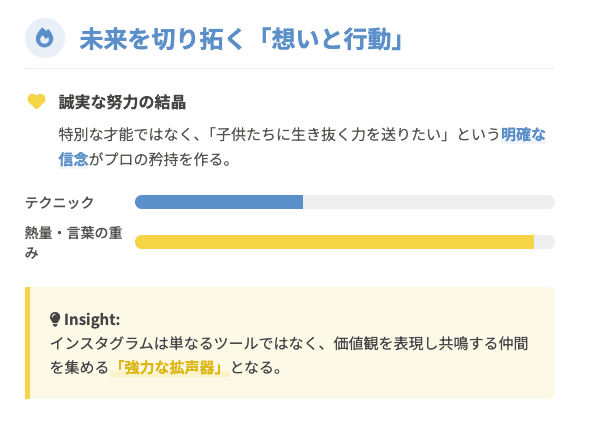
Task: Select the subheading 誠実な努力の結晶
Action: click(122, 102)
